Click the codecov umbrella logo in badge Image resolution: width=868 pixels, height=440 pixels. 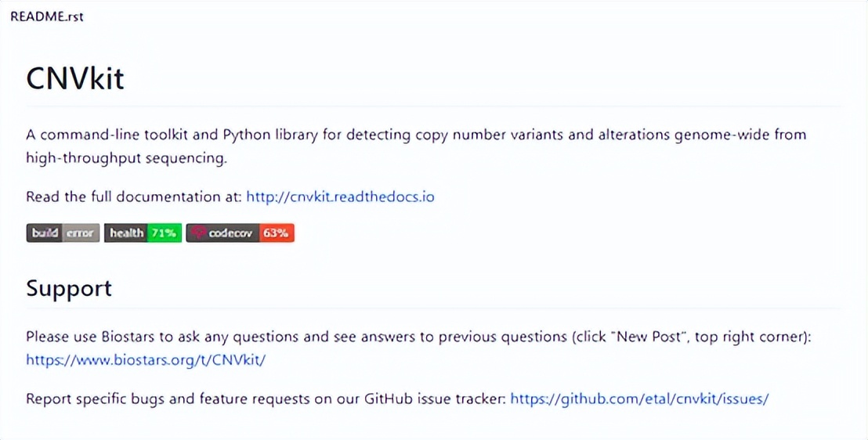[x=198, y=233]
